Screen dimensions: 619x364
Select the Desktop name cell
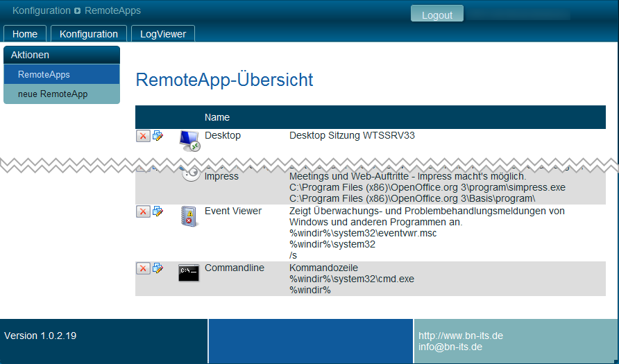[223, 135]
